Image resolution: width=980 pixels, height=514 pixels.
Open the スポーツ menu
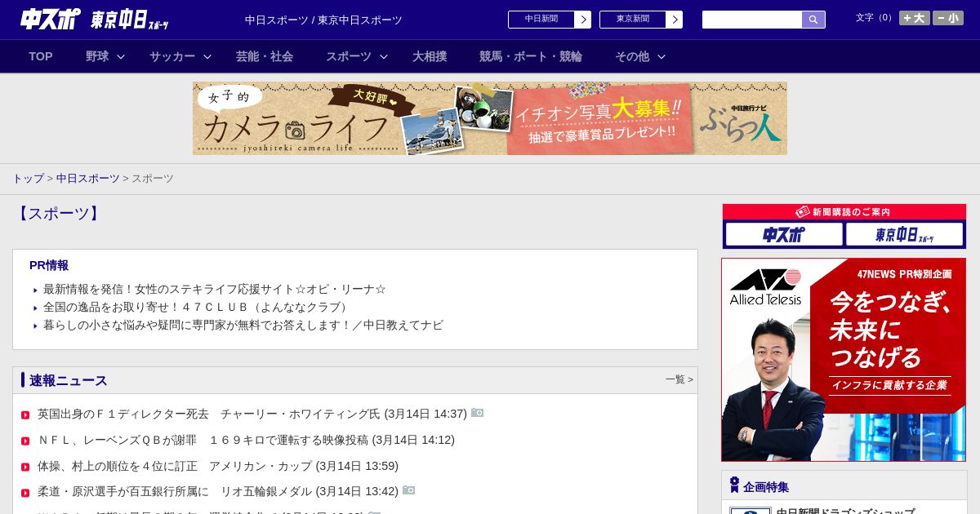(x=349, y=56)
